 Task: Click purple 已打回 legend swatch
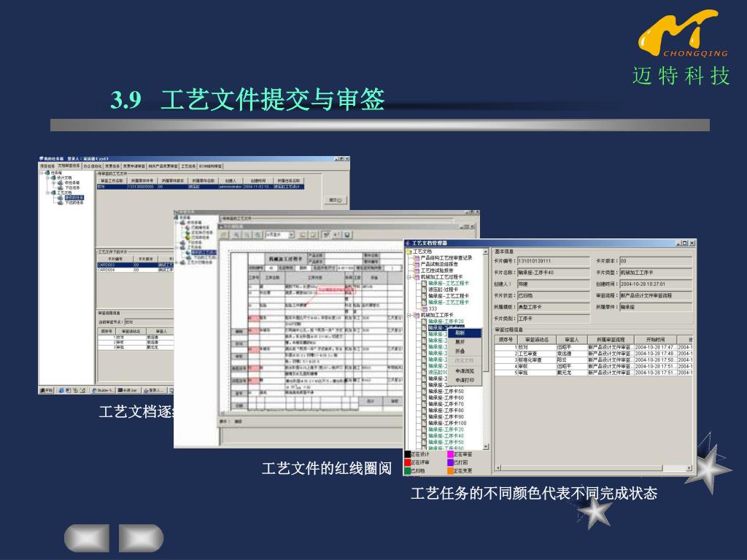click(450, 463)
